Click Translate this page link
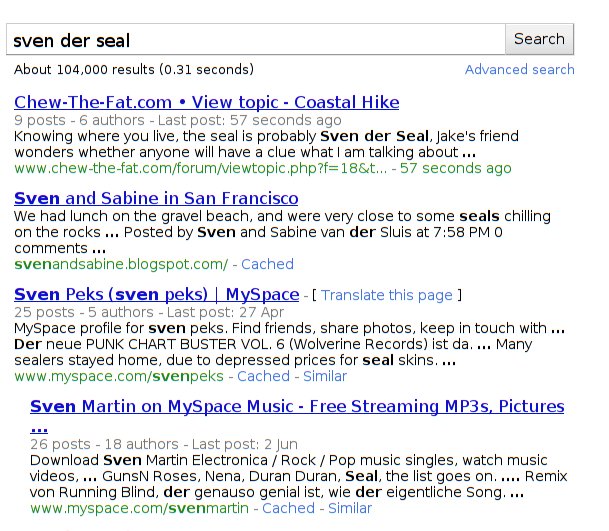Screen dimensions: 609x531 click(x=386, y=295)
